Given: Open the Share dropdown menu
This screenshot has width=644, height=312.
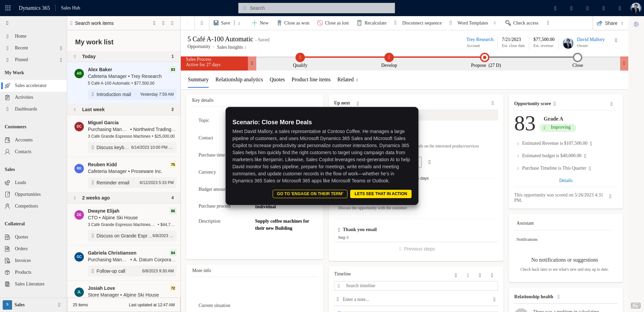Looking at the screenshot, I should (x=622, y=23).
